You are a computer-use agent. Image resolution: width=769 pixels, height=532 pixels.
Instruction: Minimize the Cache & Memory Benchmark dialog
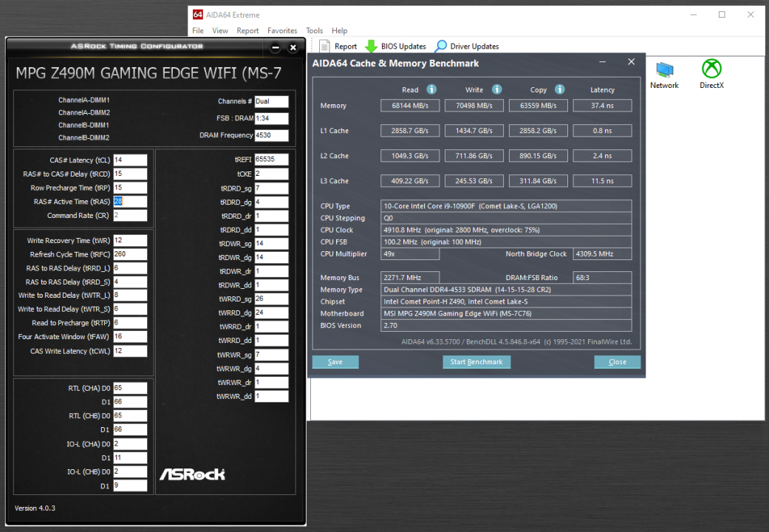point(602,62)
